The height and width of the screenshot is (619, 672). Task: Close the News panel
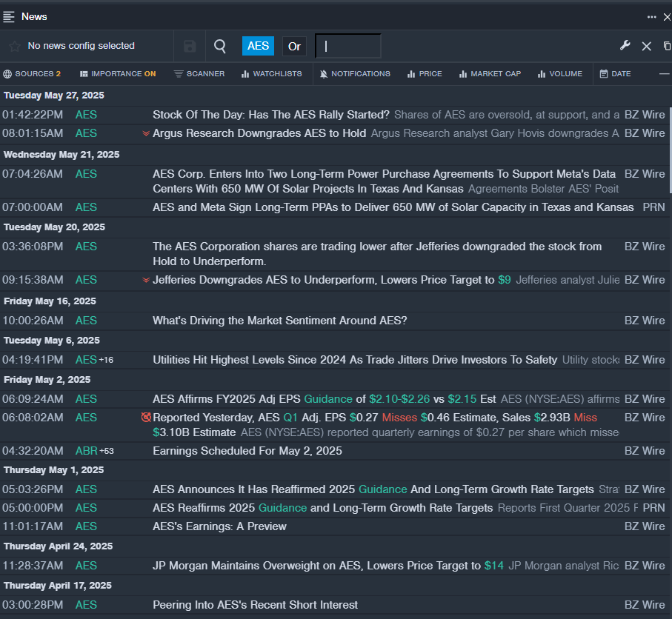(667, 17)
